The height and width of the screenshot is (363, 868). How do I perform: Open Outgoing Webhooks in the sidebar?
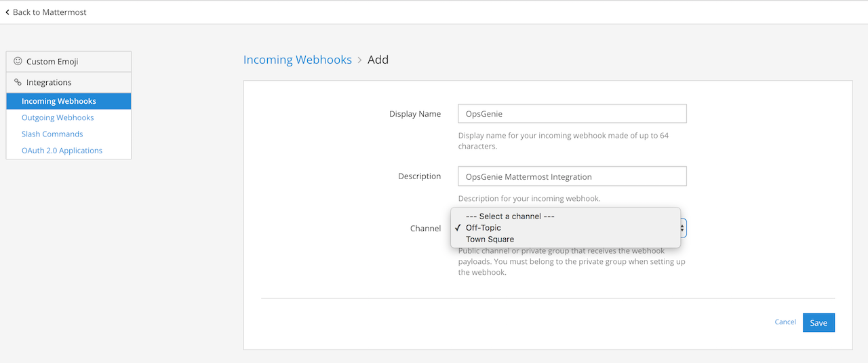click(58, 117)
